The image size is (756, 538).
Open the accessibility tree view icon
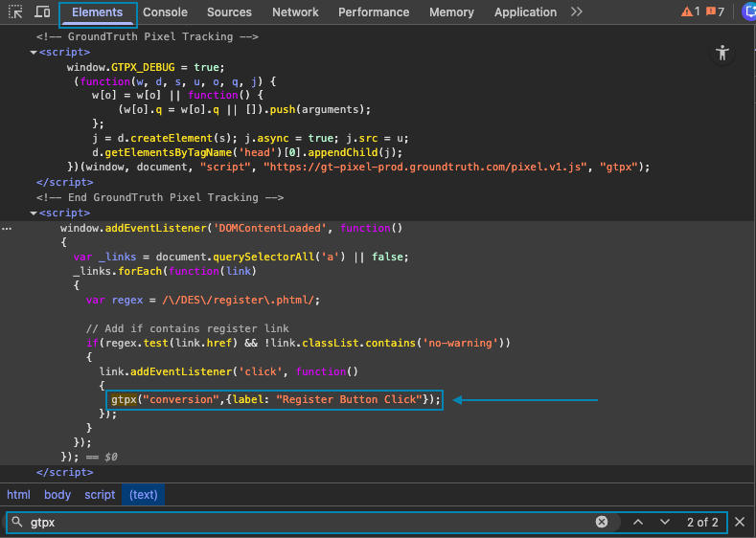pyautogui.click(x=723, y=54)
